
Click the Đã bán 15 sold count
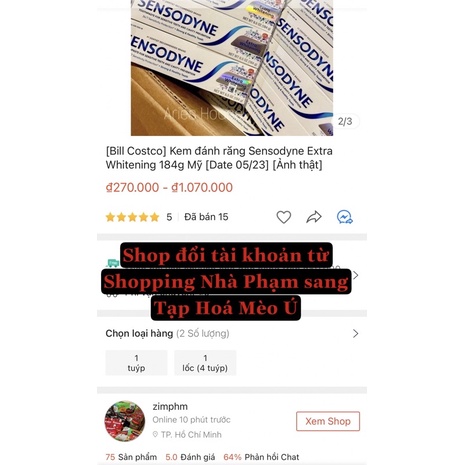[x=206, y=217]
